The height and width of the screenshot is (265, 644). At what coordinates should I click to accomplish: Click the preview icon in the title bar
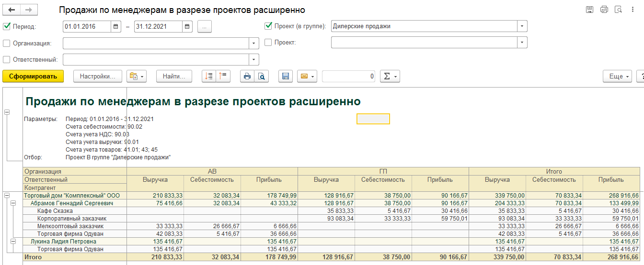(618, 10)
